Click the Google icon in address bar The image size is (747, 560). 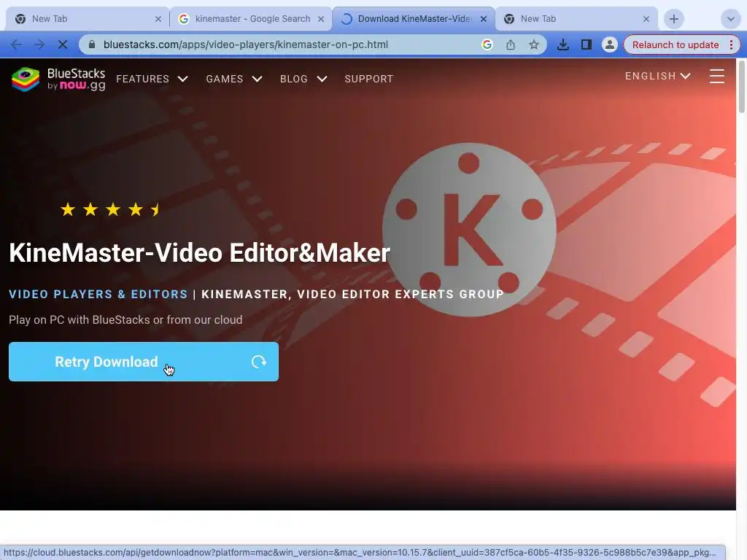point(487,44)
